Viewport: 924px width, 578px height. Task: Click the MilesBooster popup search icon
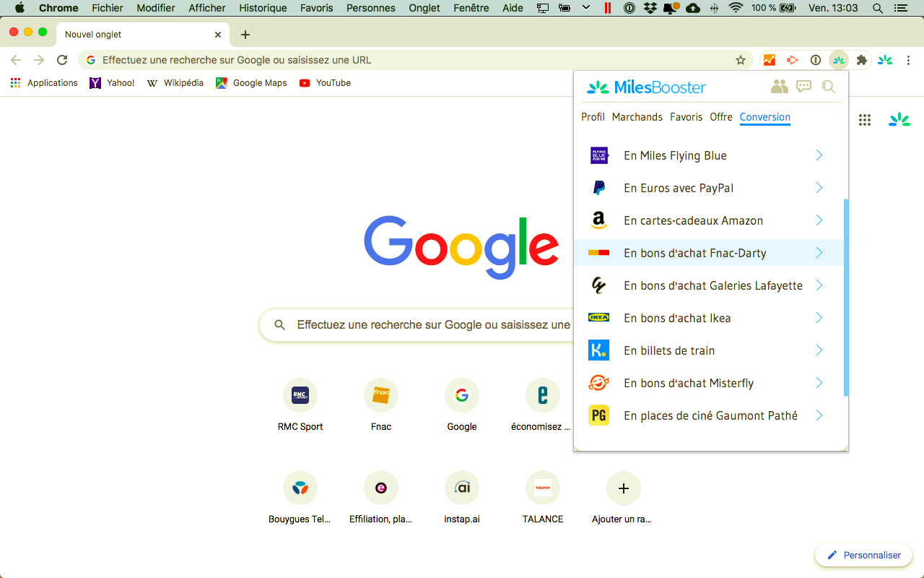click(829, 87)
